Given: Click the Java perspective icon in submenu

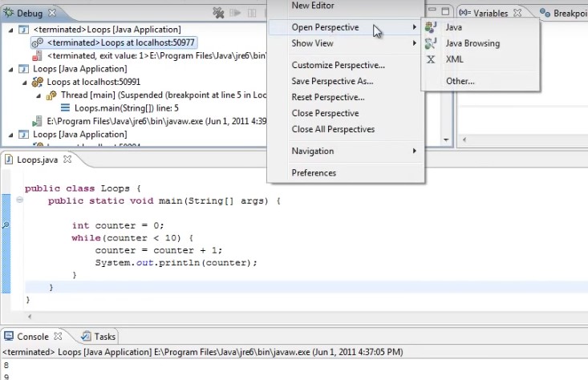Looking at the screenshot, I should pos(431,27).
